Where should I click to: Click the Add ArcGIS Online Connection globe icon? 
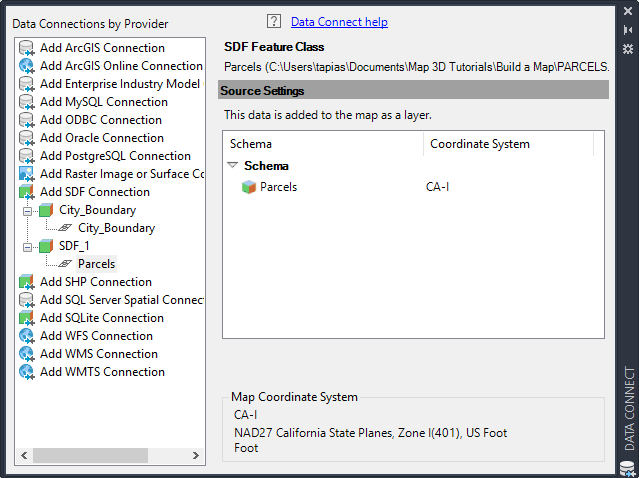tap(27, 66)
